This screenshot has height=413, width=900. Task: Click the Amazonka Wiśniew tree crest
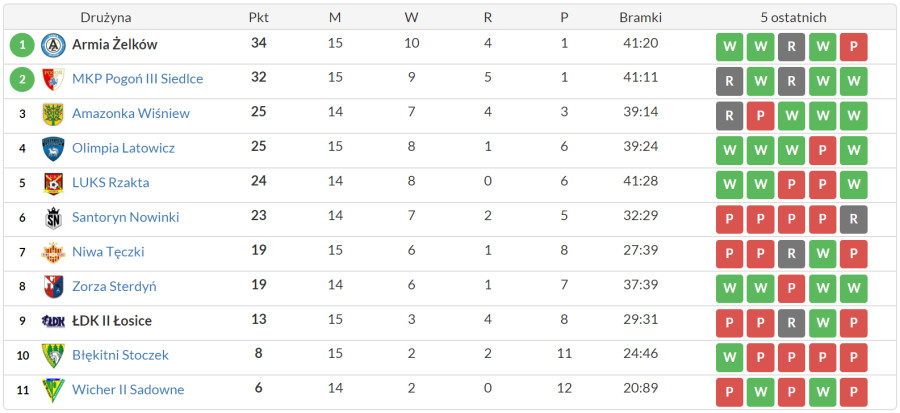[53, 114]
